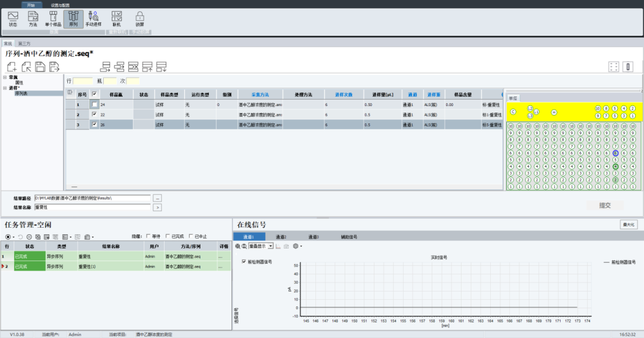Viewport: 644px width, 338px height.
Task: Click the 行 row number input field
Action: click(83, 81)
